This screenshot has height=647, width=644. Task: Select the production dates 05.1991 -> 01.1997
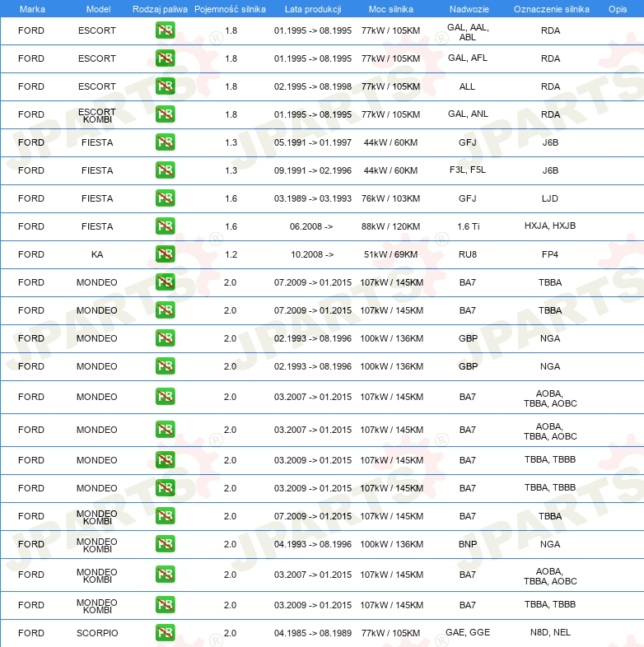(x=313, y=142)
